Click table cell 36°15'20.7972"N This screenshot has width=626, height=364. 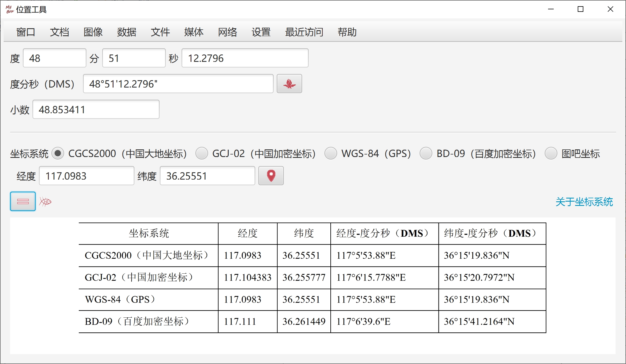(492, 277)
